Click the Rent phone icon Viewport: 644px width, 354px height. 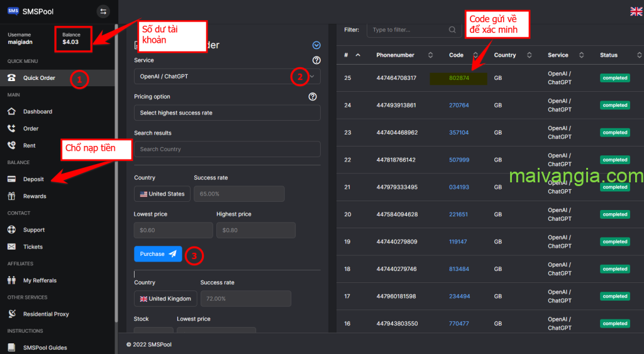point(11,145)
